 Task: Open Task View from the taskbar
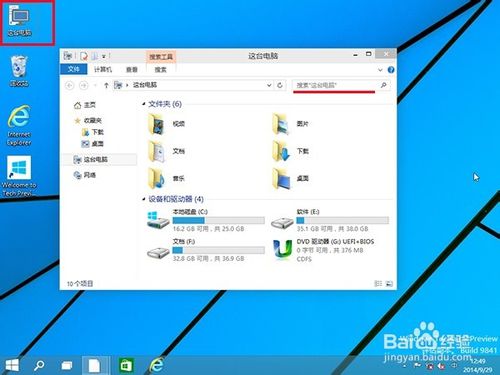tap(67, 366)
